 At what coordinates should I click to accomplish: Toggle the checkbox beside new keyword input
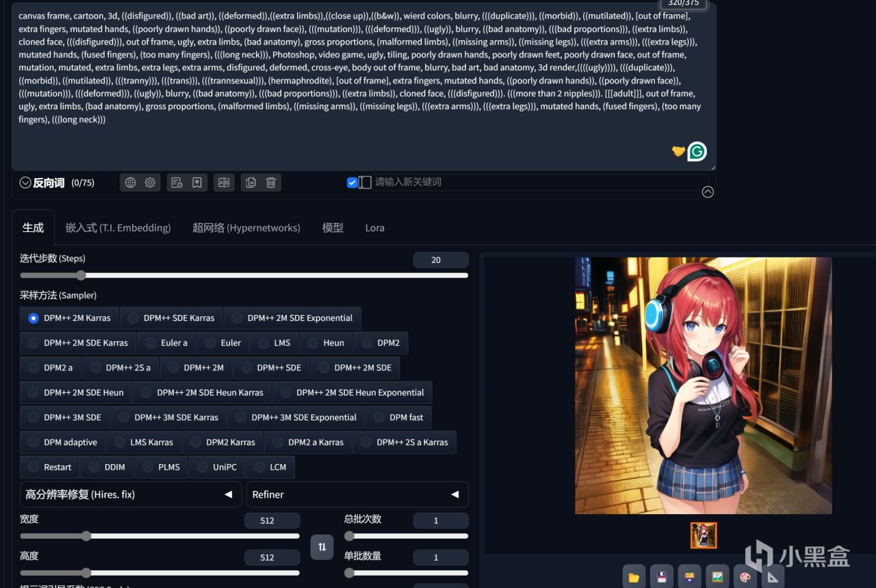coord(352,183)
